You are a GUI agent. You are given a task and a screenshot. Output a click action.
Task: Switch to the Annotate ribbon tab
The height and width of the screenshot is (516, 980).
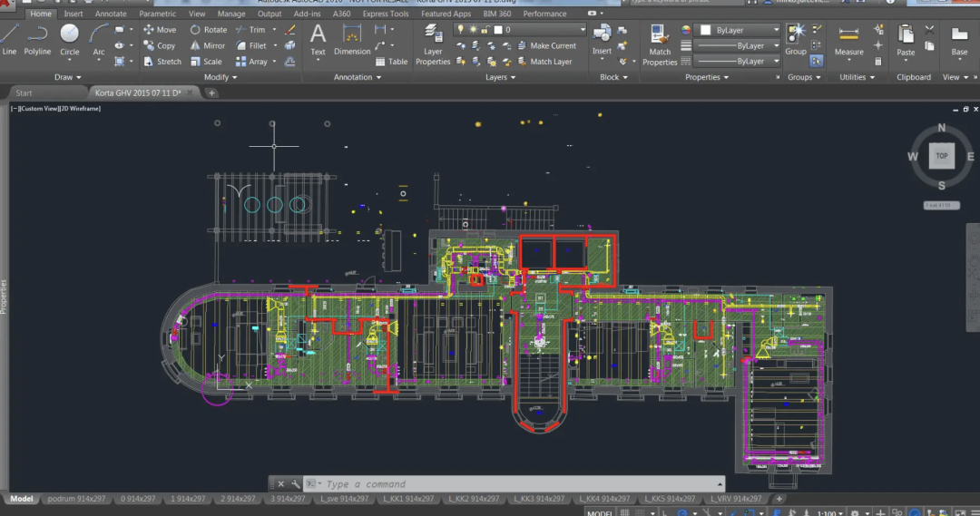tap(111, 14)
